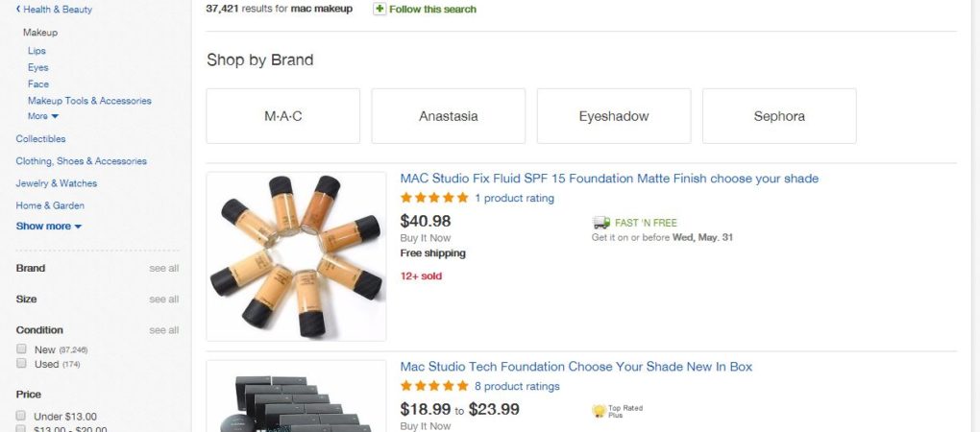This screenshot has width=980, height=432.
Task: Click the star rating of Studio Tech Foundation
Action: click(434, 387)
